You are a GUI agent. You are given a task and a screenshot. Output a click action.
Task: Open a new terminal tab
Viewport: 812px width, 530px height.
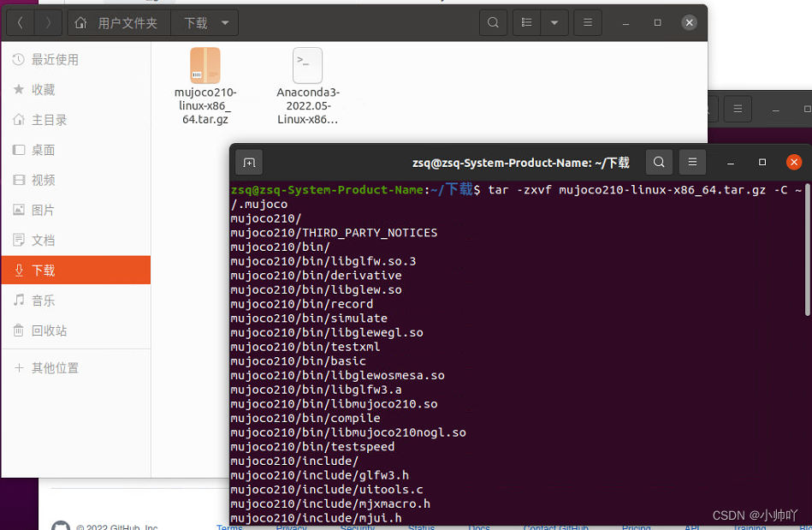point(249,163)
